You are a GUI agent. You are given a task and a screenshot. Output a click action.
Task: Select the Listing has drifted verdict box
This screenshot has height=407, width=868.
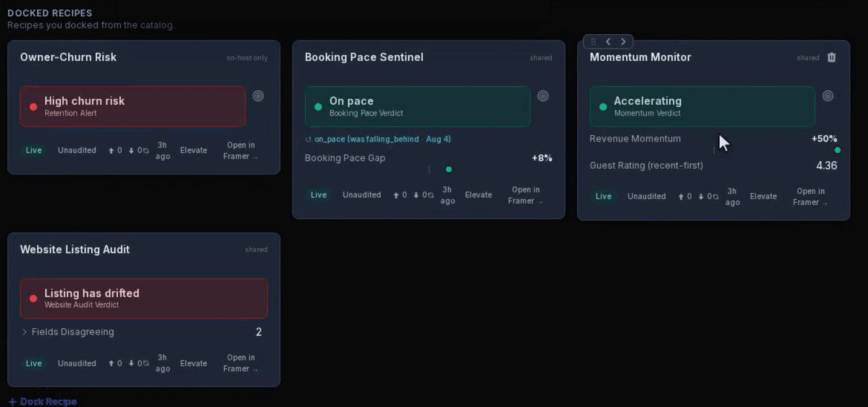coord(144,298)
